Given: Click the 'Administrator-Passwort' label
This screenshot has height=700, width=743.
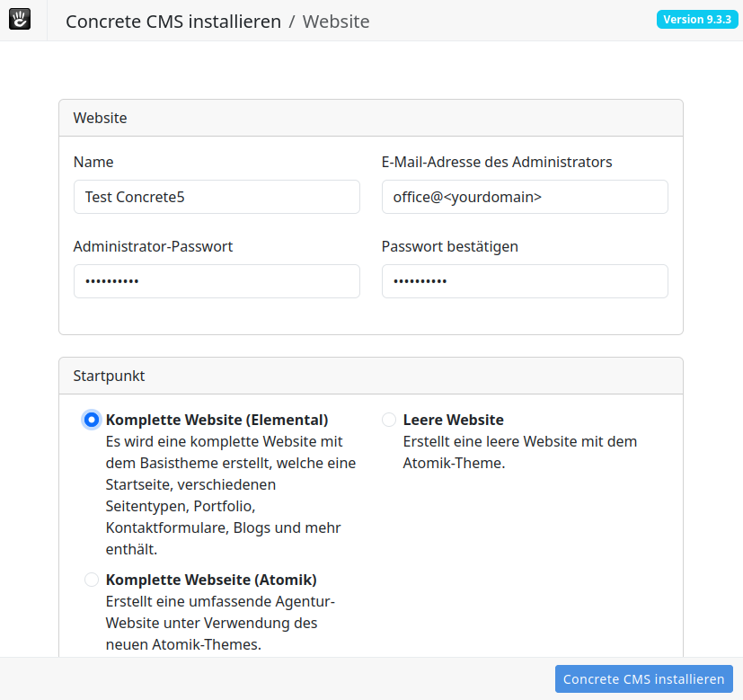Looking at the screenshot, I should tap(153, 246).
